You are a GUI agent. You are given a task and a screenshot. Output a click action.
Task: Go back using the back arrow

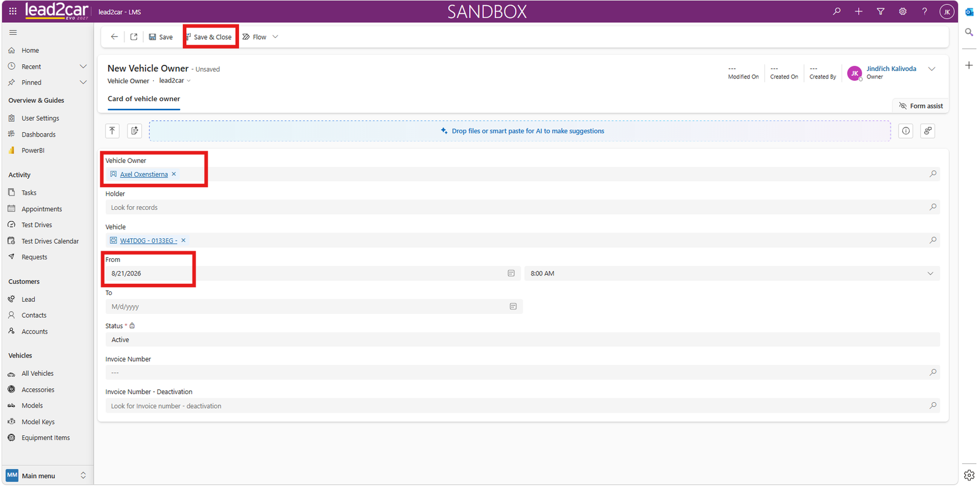114,37
